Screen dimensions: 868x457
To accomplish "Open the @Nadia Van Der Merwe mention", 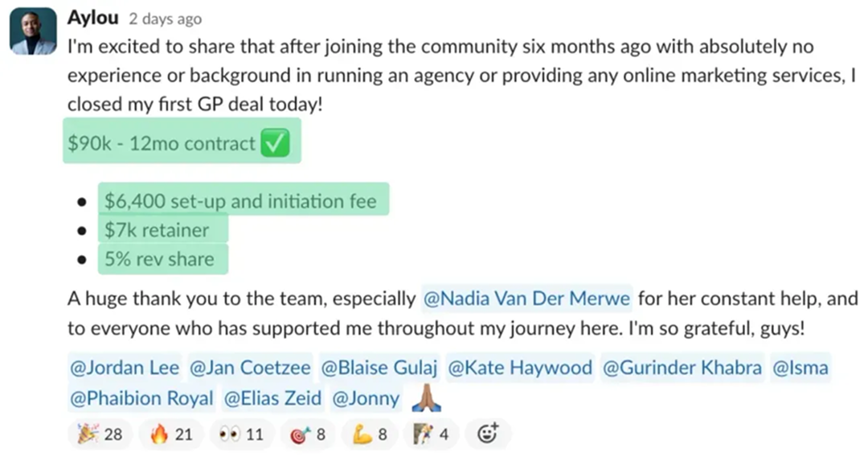I will click(527, 298).
